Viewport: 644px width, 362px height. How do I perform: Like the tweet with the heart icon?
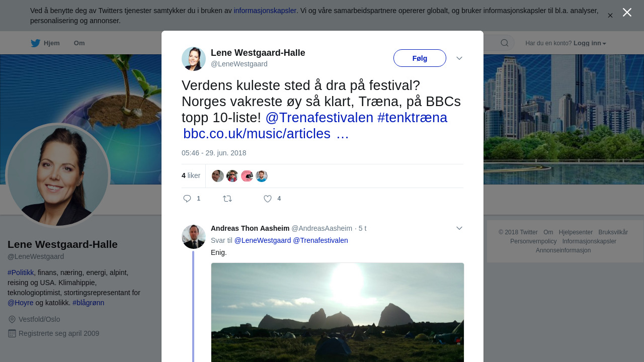click(268, 199)
